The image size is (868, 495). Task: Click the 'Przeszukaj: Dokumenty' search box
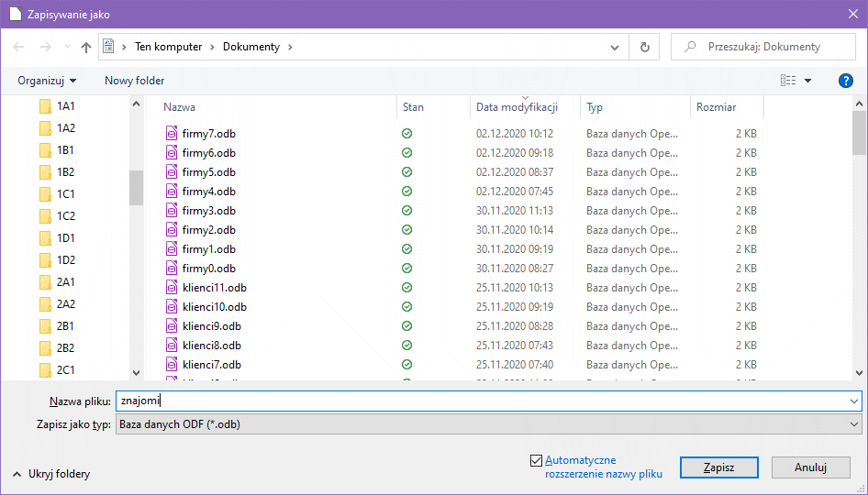click(771, 47)
